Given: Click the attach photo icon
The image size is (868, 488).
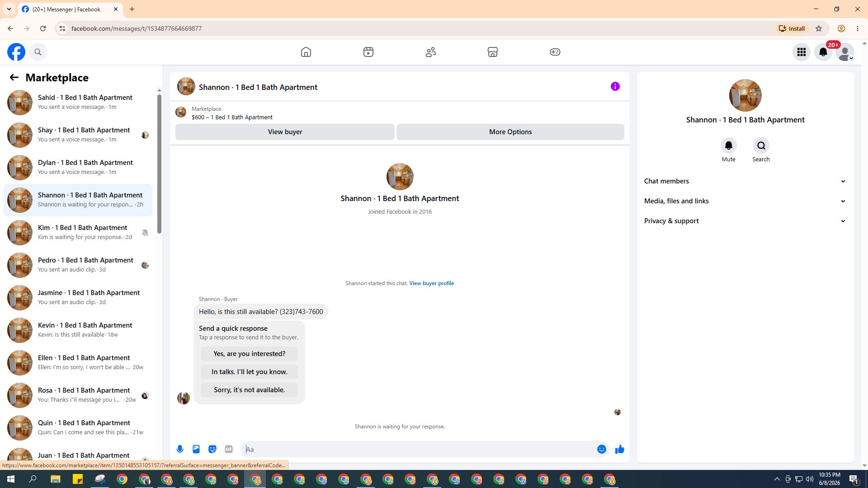Looking at the screenshot, I should tap(196, 449).
